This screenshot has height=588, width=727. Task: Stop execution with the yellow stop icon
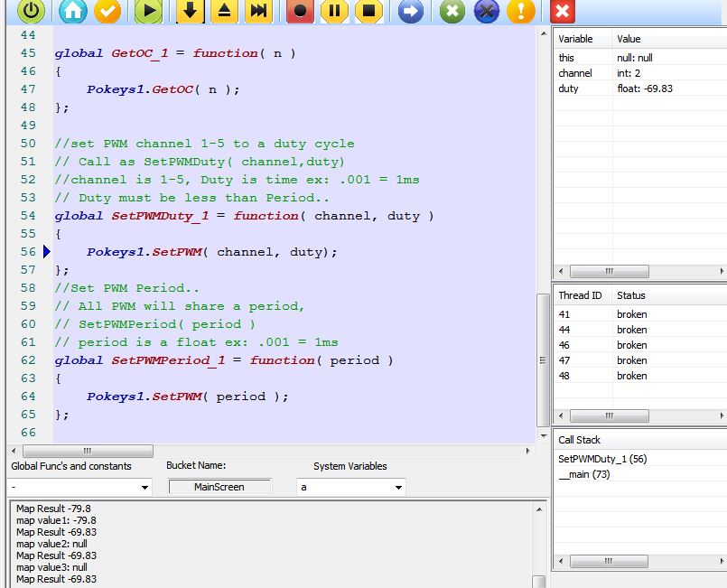(x=368, y=11)
